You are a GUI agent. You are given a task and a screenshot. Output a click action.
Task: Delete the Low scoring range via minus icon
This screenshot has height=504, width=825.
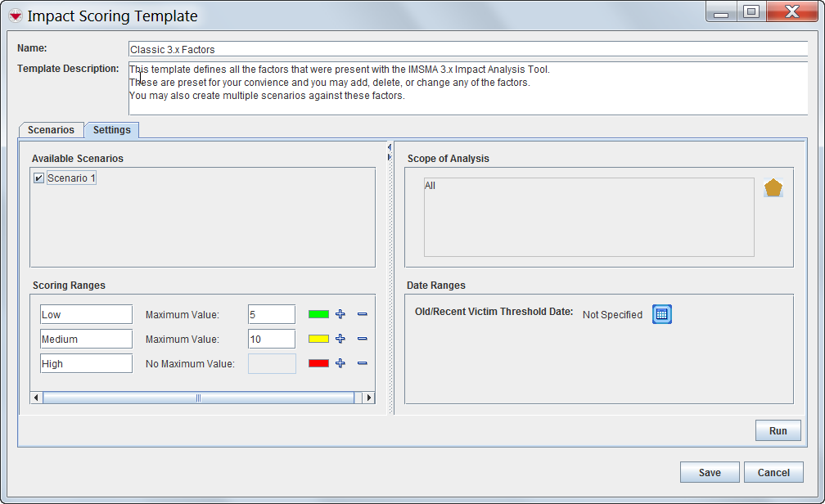pyautogui.click(x=363, y=314)
